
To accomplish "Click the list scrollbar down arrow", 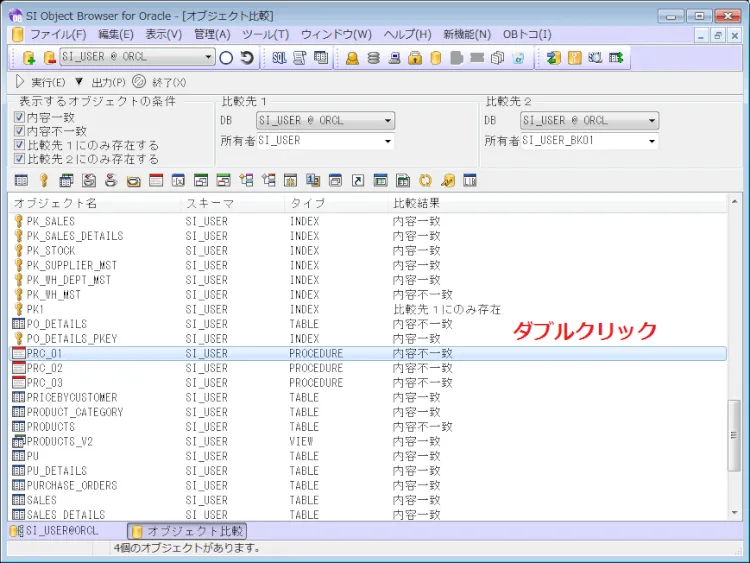I will coord(734,513).
